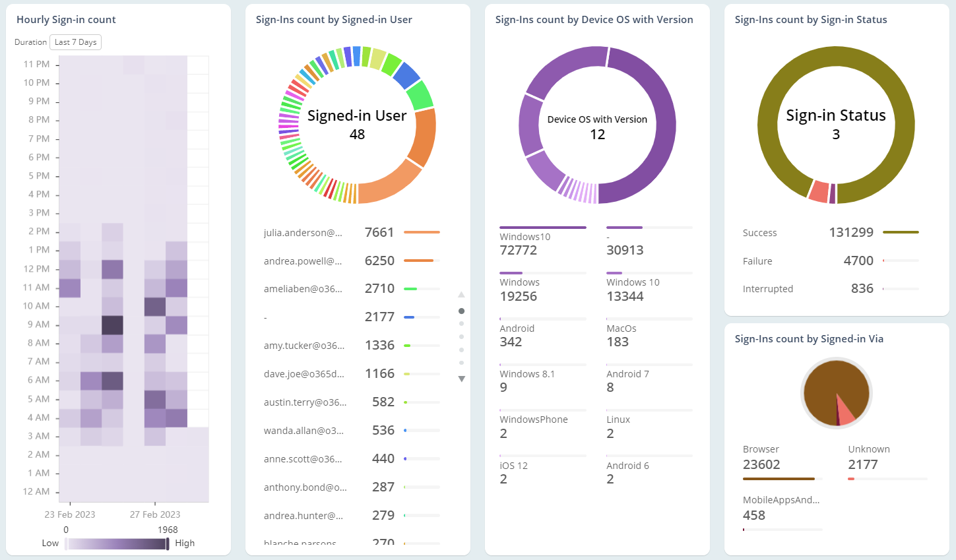The height and width of the screenshot is (560, 956).
Task: Click the Low-High color gradient legend
Action: click(117, 543)
